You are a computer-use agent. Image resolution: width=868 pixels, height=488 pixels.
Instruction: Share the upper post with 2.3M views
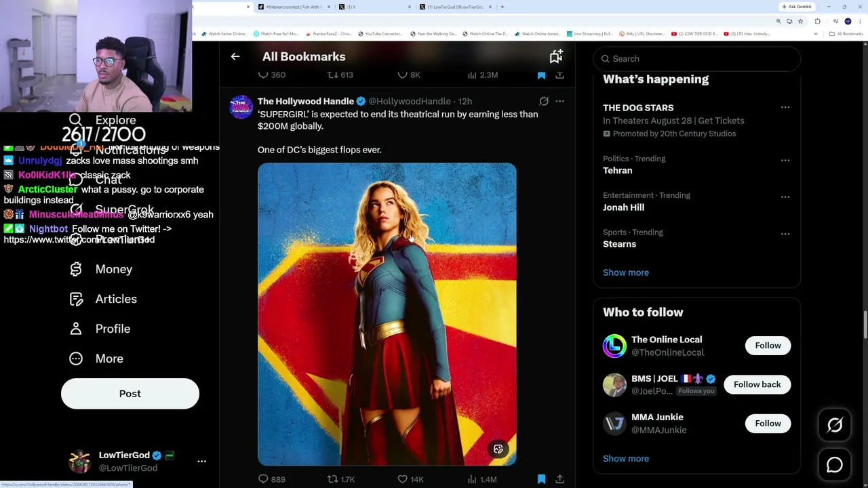pyautogui.click(x=559, y=75)
